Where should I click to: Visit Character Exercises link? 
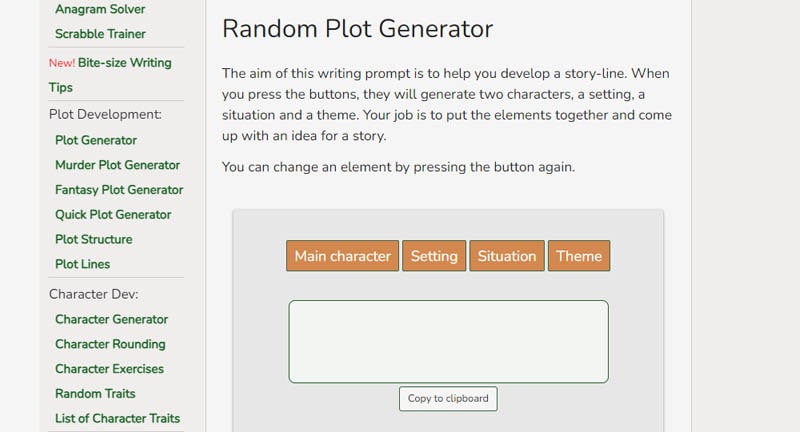tap(109, 369)
